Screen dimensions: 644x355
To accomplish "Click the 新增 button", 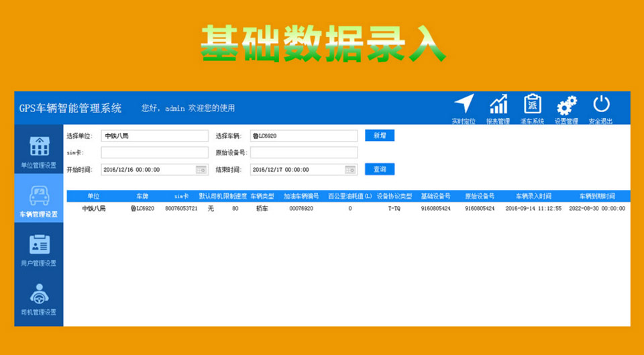I will (x=380, y=136).
